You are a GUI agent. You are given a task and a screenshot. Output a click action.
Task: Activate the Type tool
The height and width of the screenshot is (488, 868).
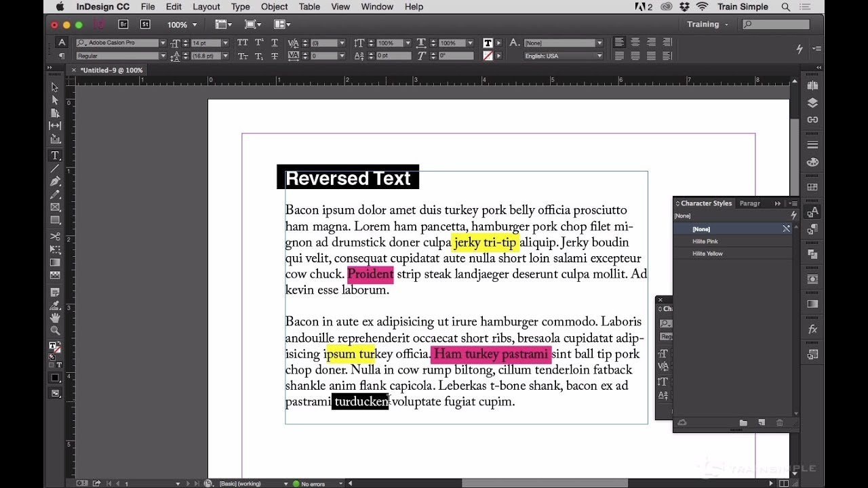click(55, 156)
